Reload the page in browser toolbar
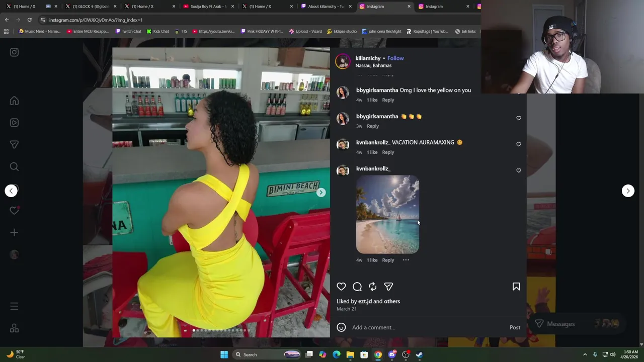644x362 pixels. pyautogui.click(x=30, y=20)
